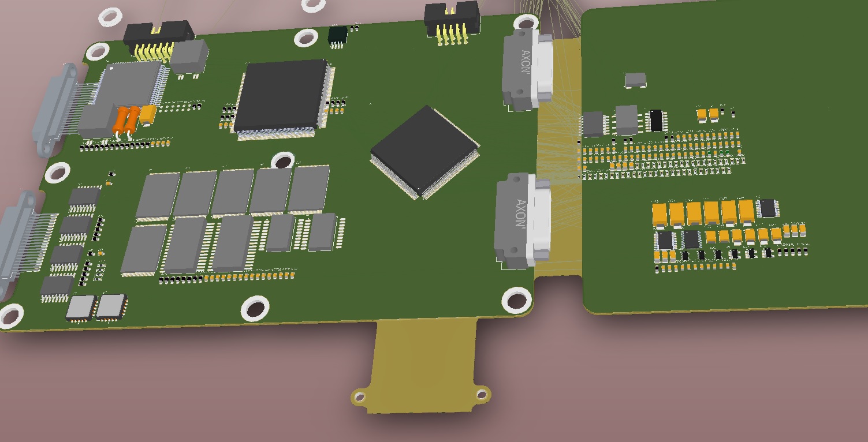Click the right mounting hole of the flex tab

[482, 395]
